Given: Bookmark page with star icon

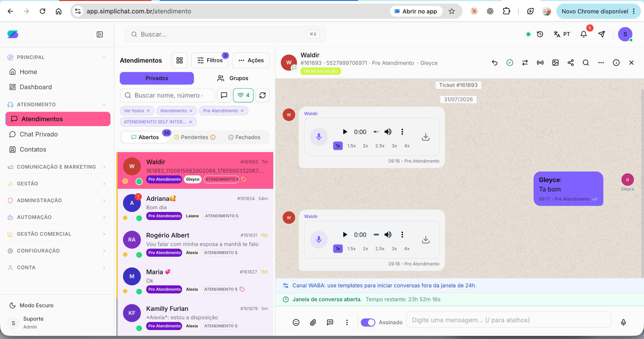Looking at the screenshot, I should [452, 11].
